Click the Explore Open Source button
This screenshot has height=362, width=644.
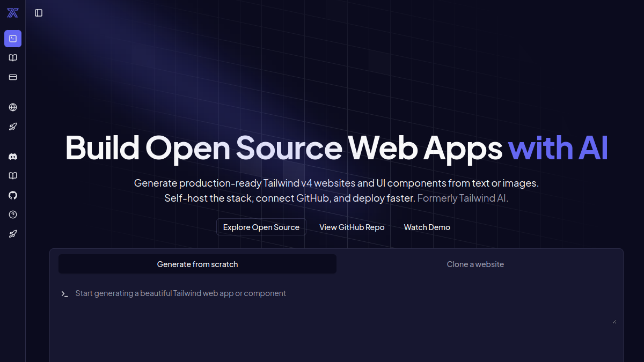click(x=261, y=227)
